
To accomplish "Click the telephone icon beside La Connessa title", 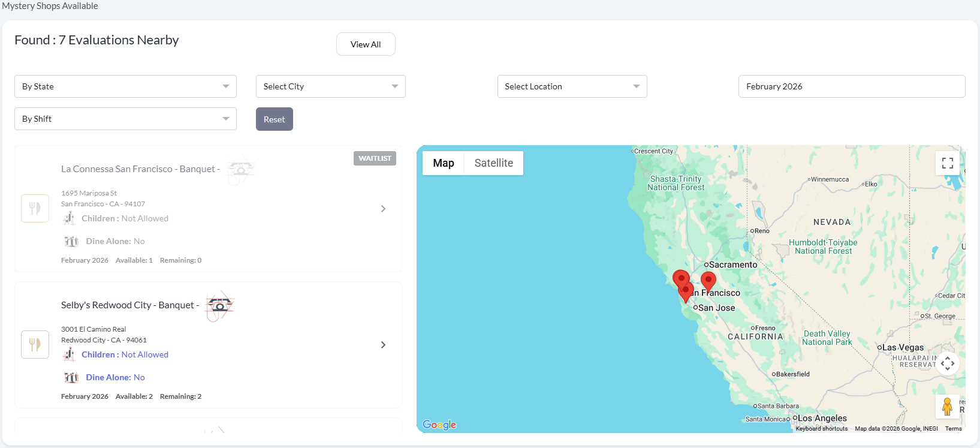I will coord(241,170).
